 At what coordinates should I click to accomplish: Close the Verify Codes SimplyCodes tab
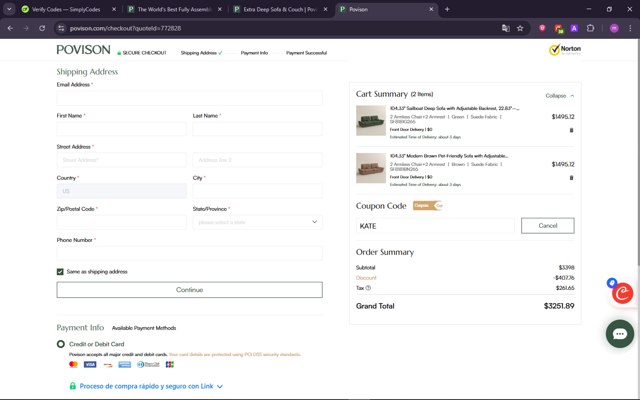coord(114,9)
